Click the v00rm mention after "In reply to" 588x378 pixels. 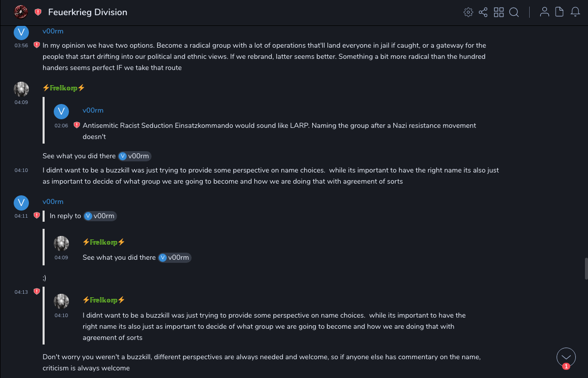[100, 216]
